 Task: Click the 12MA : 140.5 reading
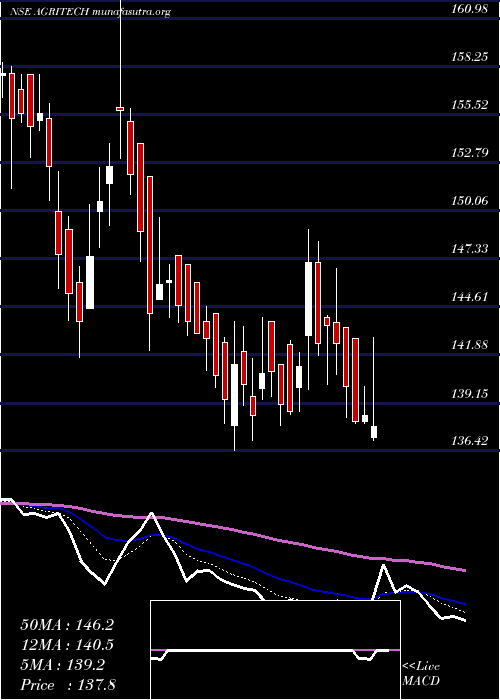(67, 645)
